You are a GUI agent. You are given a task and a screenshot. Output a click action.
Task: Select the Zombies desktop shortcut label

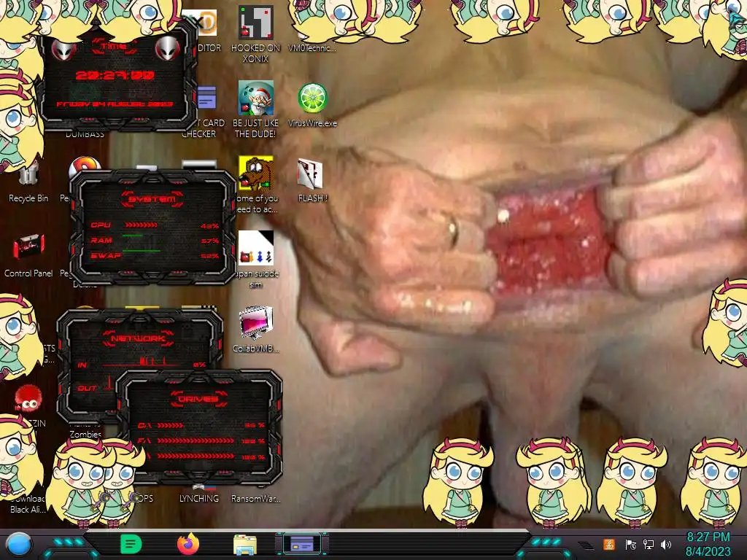pyautogui.click(x=85, y=434)
